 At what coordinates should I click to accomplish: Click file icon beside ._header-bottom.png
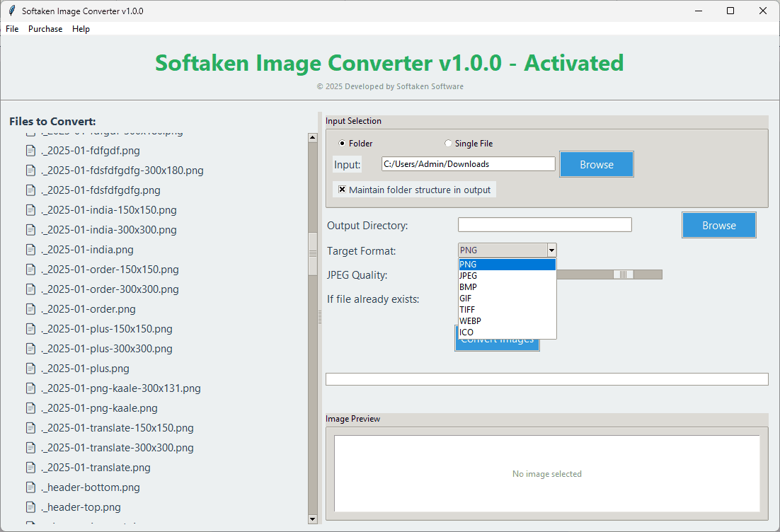tap(31, 487)
